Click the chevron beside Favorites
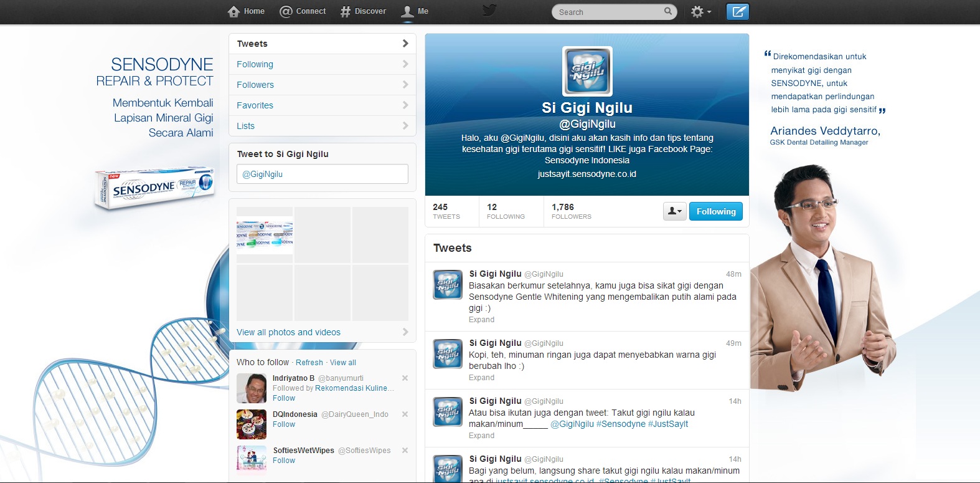The image size is (980, 483). click(405, 105)
